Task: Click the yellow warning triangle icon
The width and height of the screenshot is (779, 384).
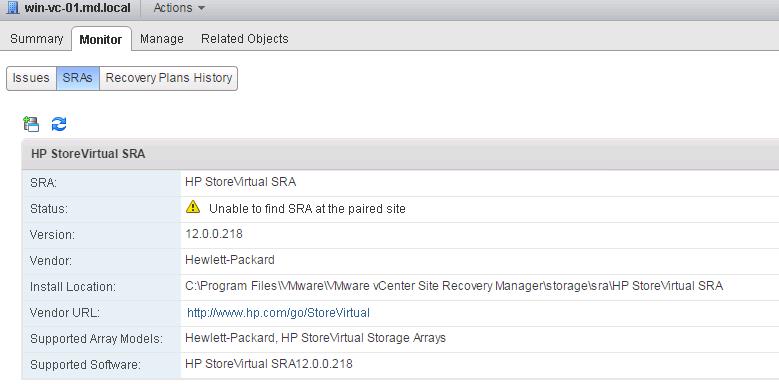Action: click(193, 208)
